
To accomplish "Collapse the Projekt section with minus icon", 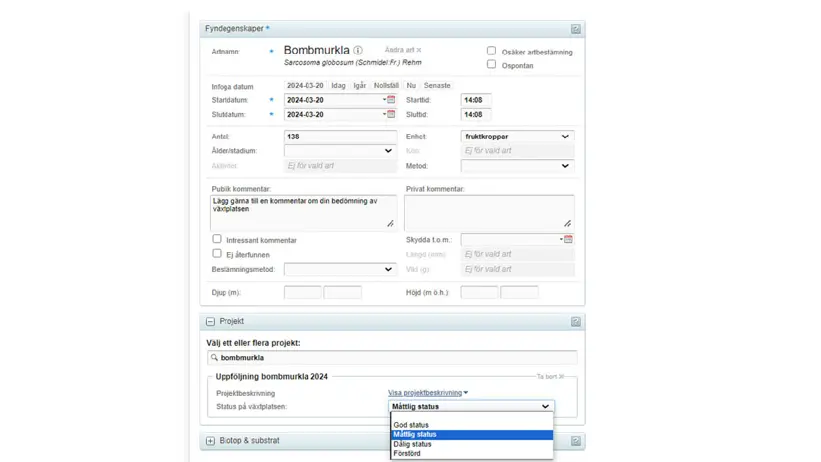I will tap(210, 322).
